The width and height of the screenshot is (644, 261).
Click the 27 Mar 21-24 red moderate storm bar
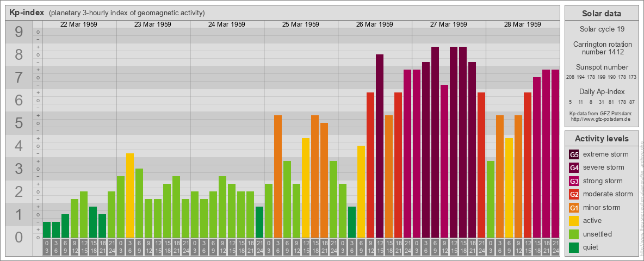point(481,165)
